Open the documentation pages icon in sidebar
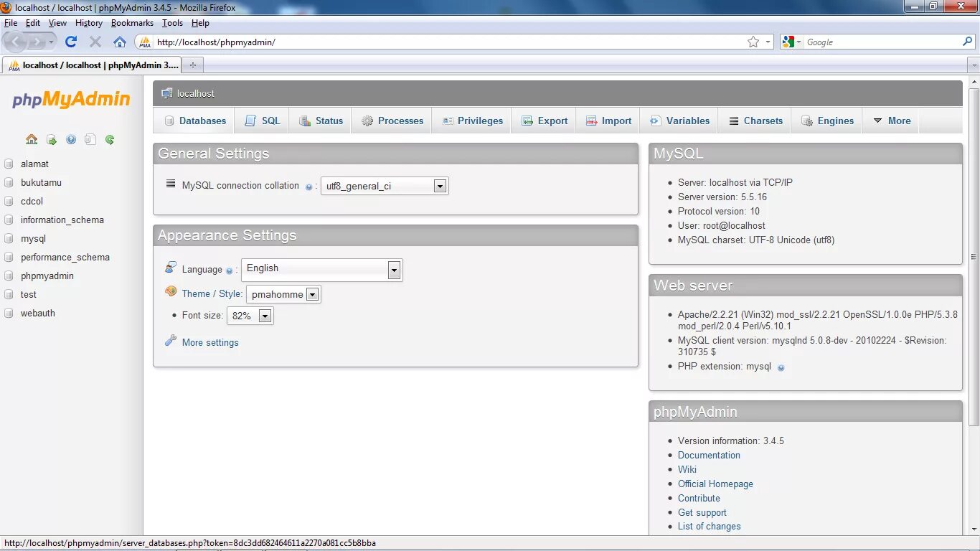This screenshot has height=551, width=980. click(x=90, y=140)
